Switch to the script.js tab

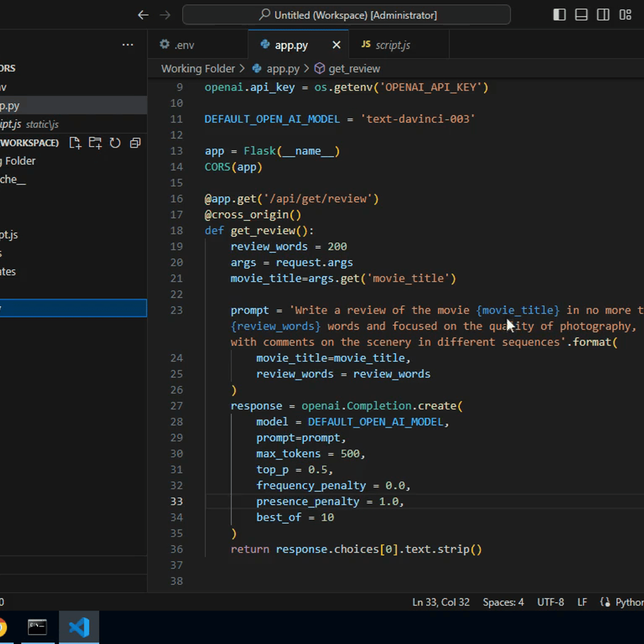click(x=392, y=45)
